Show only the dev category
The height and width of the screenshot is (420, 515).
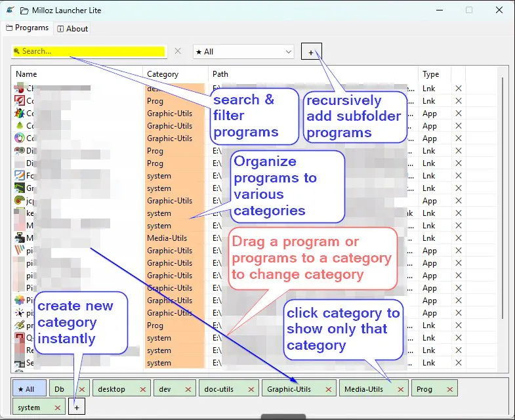point(165,389)
